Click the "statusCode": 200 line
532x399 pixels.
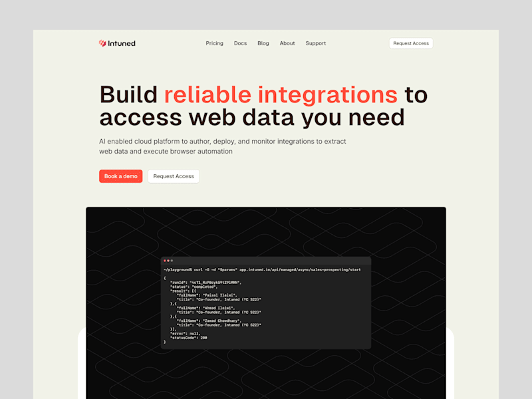coord(189,338)
